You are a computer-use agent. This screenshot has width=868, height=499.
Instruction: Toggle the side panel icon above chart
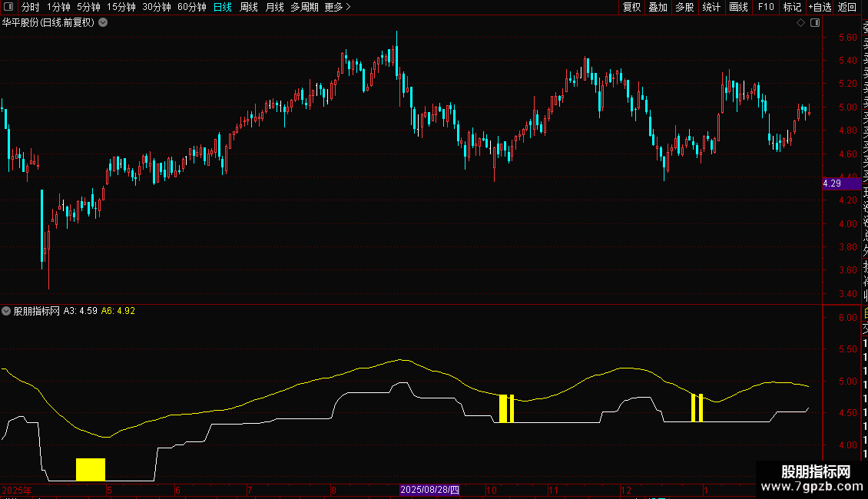[815, 23]
